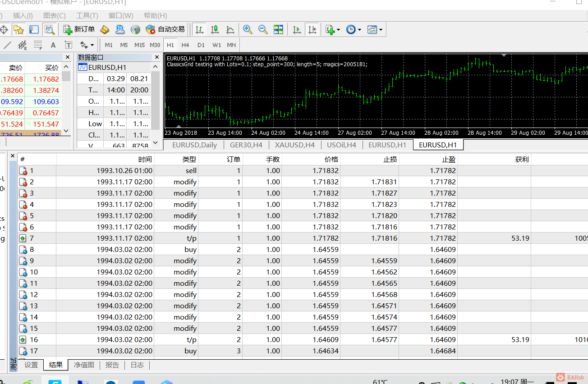Select the text label tool A

pyautogui.click(x=53, y=45)
